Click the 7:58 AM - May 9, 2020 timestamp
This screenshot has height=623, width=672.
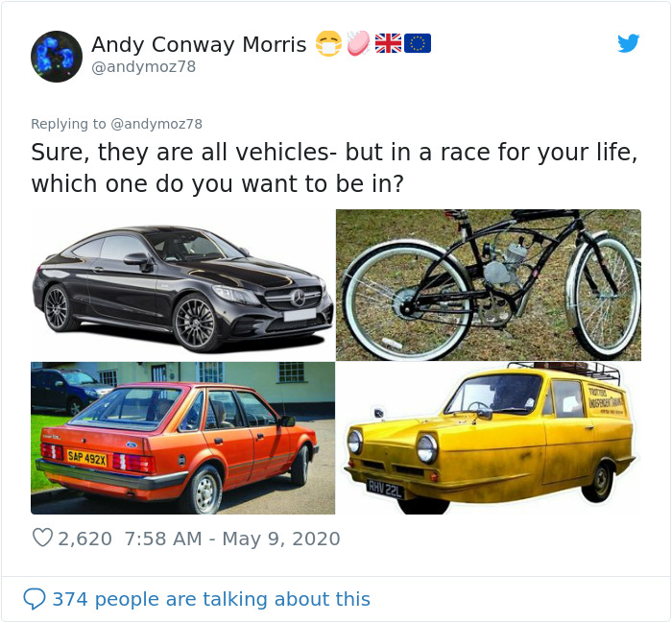[232, 539]
